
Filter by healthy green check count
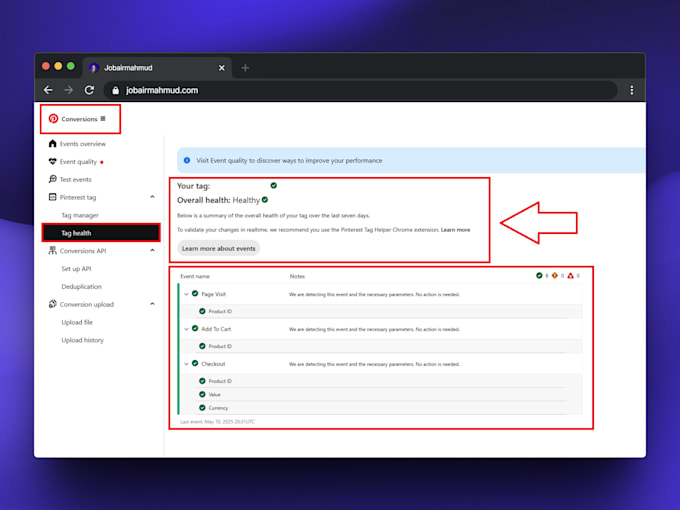coord(539,275)
